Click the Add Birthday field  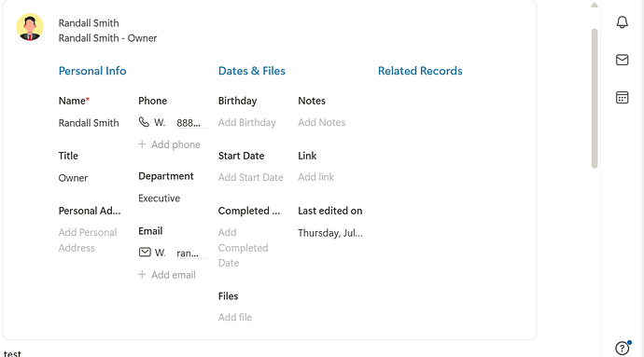[246, 122]
